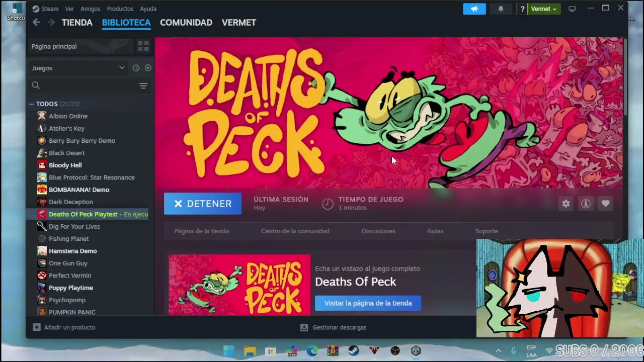Image resolution: width=644 pixels, height=362 pixels.
Task: Open Big Picture mode monitor icon
Action: click(572, 9)
